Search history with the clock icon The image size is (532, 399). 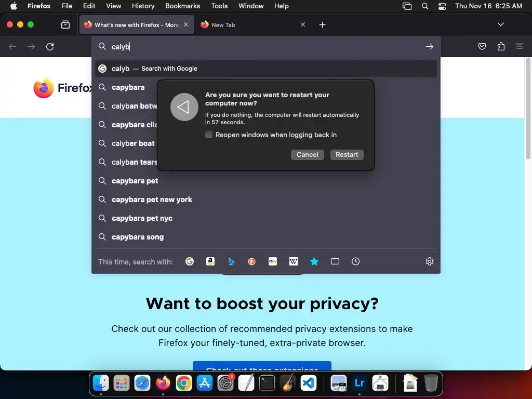pos(355,261)
